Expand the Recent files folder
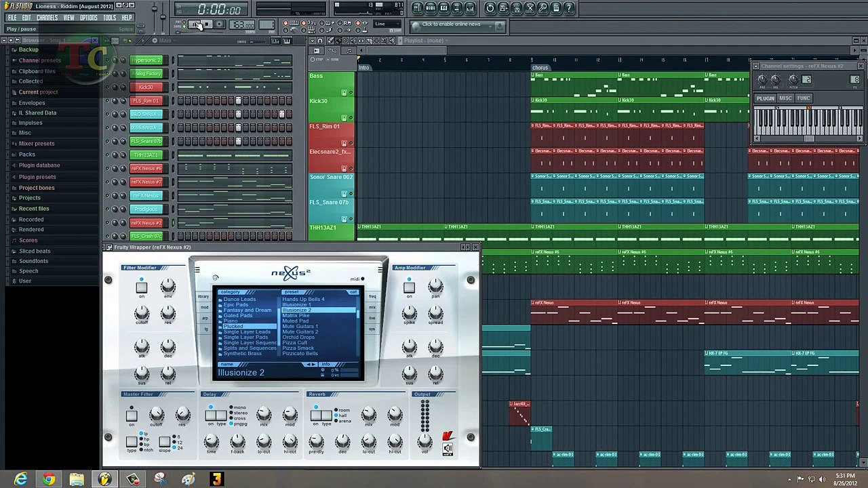Screen dimensions: 868x488 tap(34, 209)
